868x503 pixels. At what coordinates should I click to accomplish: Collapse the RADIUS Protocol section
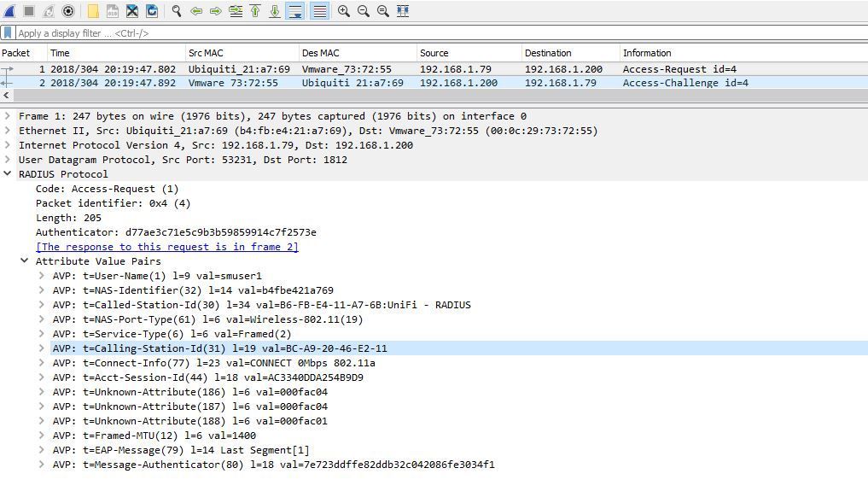[x=9, y=174]
